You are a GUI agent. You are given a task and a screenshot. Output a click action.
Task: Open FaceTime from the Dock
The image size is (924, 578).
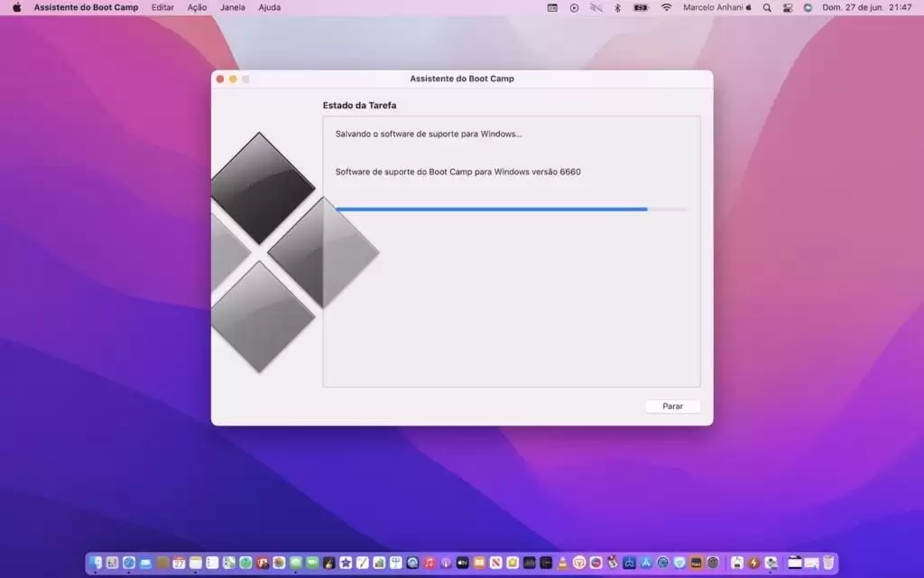[311, 563]
